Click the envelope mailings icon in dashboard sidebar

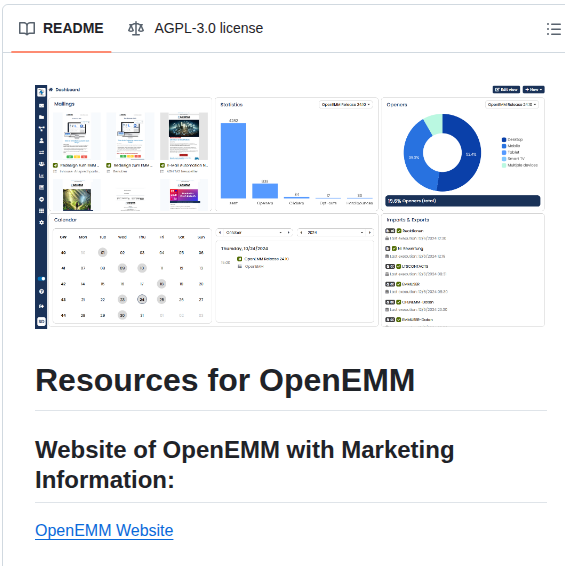coord(42,106)
